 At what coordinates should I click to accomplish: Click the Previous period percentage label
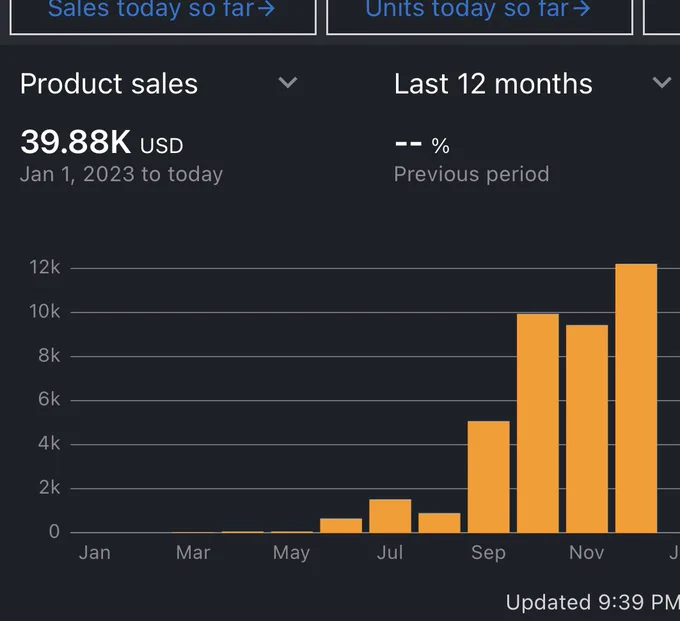471,174
